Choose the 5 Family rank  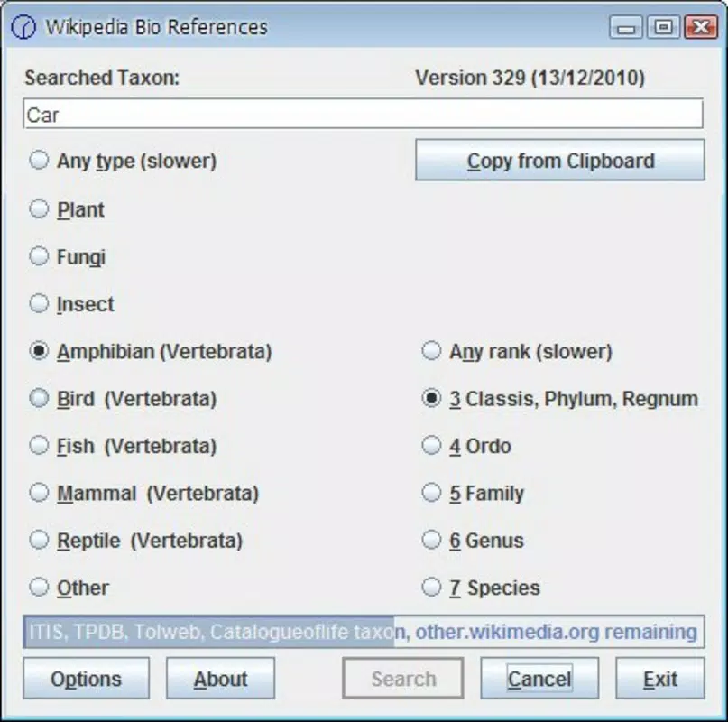tap(473, 493)
